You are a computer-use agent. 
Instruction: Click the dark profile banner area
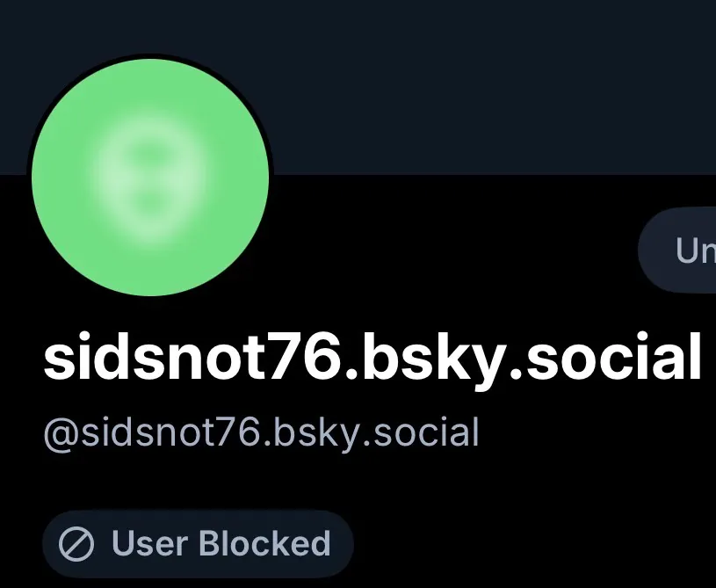coord(358,87)
